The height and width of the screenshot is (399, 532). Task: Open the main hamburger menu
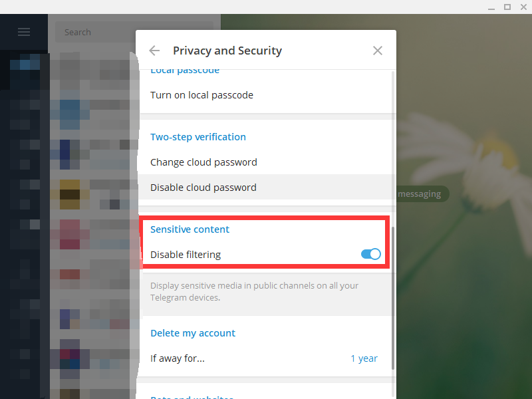point(24,32)
